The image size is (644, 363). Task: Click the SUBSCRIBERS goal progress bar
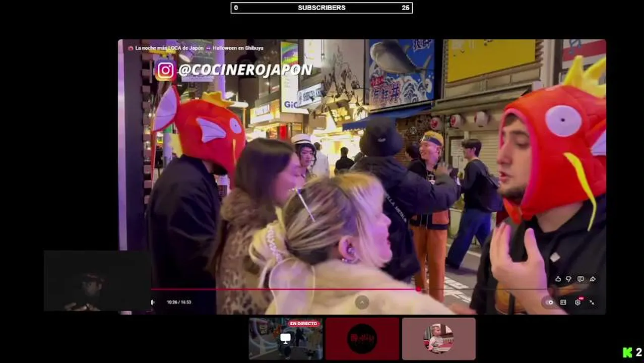pos(321,8)
